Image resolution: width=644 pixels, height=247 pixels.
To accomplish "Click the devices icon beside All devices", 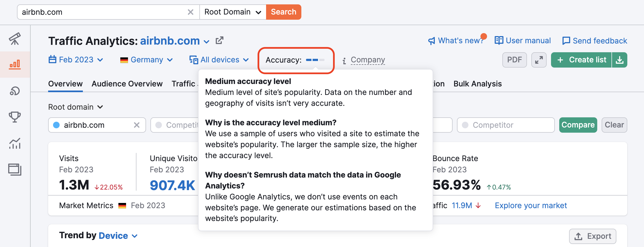I will click(194, 60).
